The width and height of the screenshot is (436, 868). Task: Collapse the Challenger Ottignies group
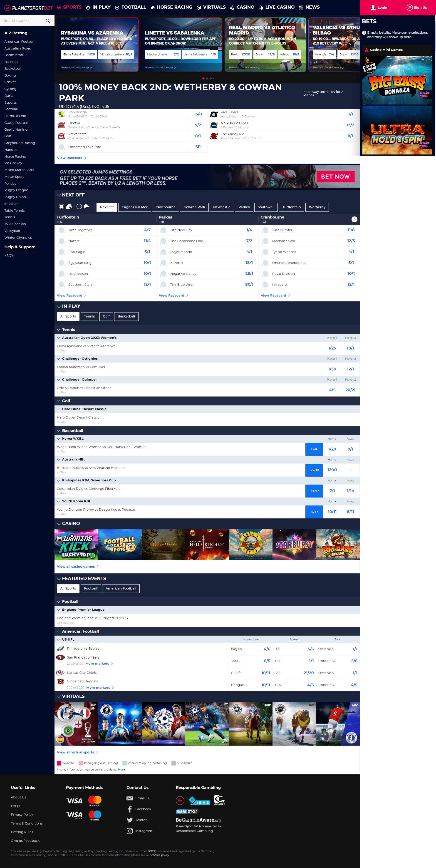[59, 358]
